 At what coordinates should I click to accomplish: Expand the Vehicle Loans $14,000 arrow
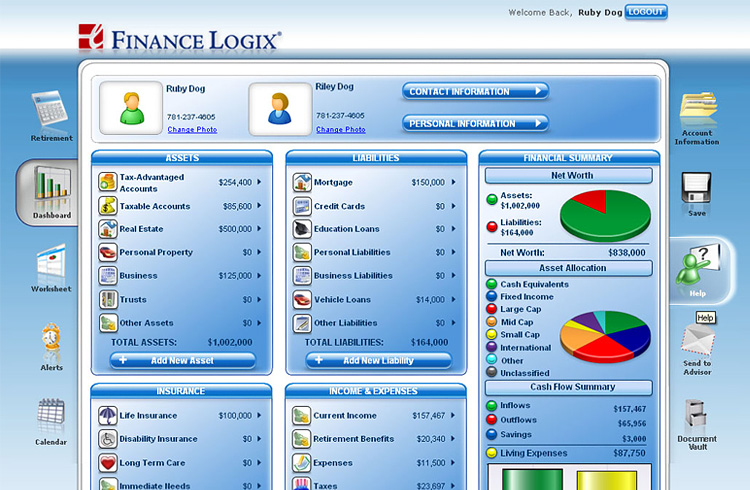(453, 300)
